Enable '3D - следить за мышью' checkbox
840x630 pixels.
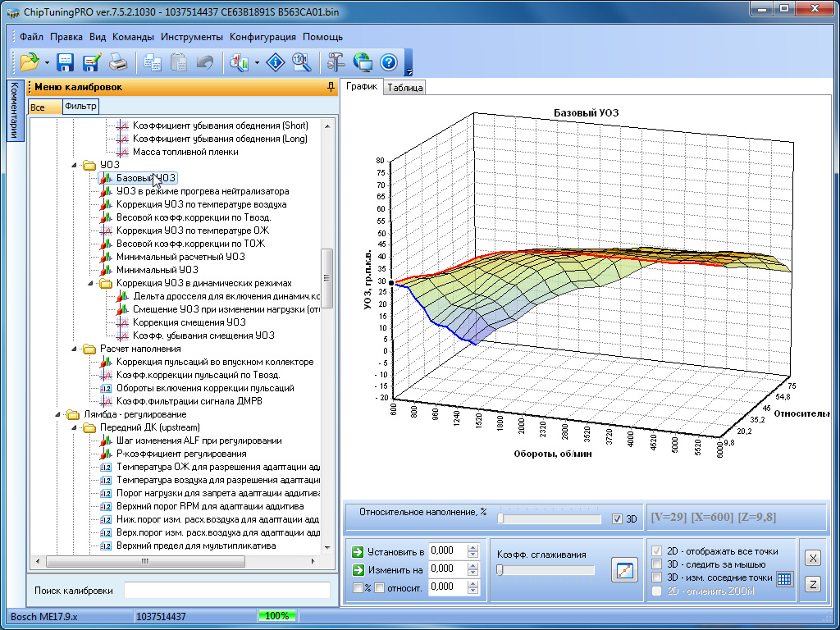(x=656, y=564)
